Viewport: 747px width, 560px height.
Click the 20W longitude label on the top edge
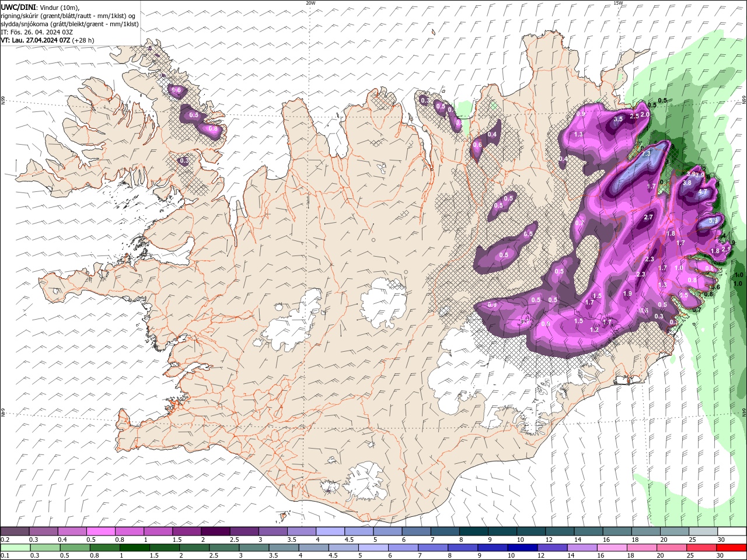click(x=310, y=3)
